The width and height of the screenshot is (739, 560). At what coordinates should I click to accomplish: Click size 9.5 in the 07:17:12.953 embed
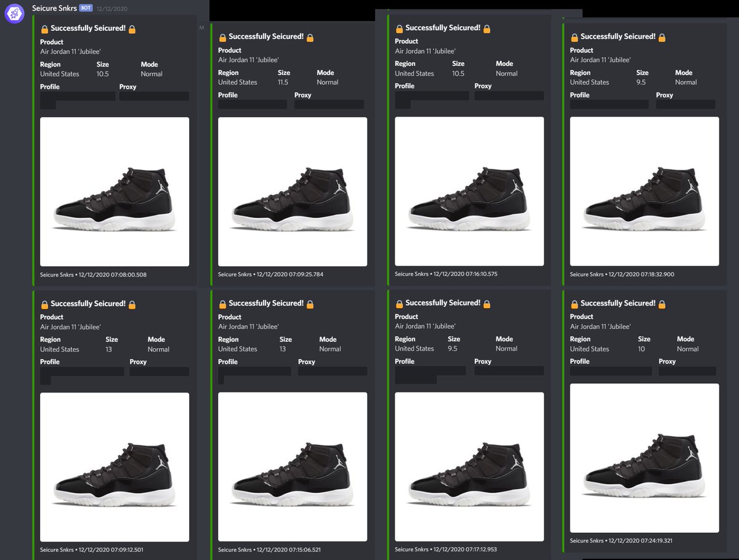coord(453,348)
